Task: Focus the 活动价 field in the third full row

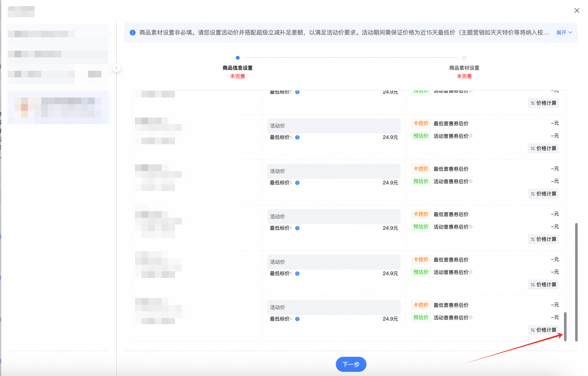Action: pos(334,217)
